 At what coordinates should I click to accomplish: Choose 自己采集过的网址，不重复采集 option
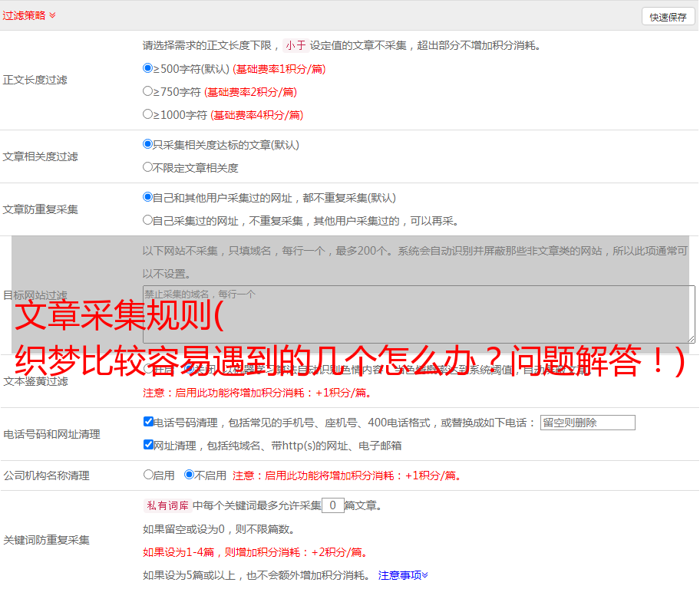(x=148, y=220)
